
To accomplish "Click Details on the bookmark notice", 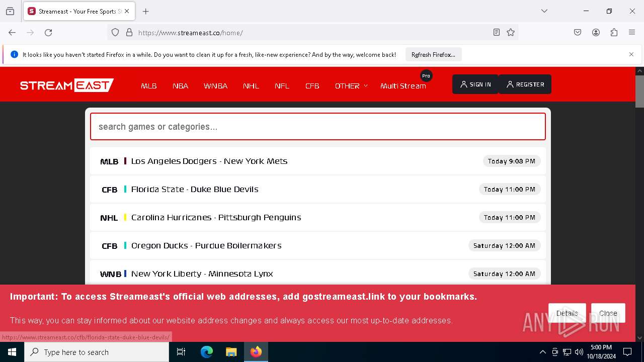I will pyautogui.click(x=567, y=313).
